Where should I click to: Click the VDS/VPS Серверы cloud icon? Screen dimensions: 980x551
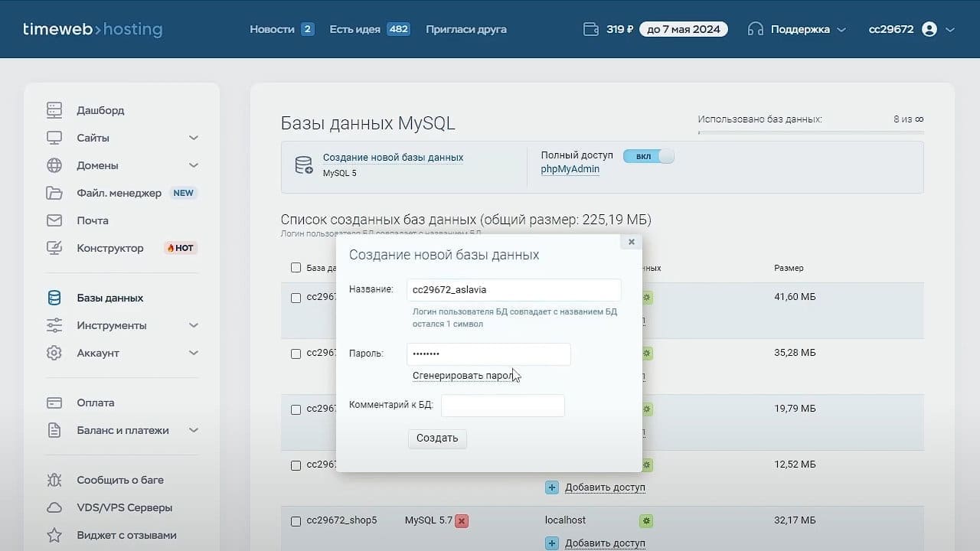[x=54, y=507]
